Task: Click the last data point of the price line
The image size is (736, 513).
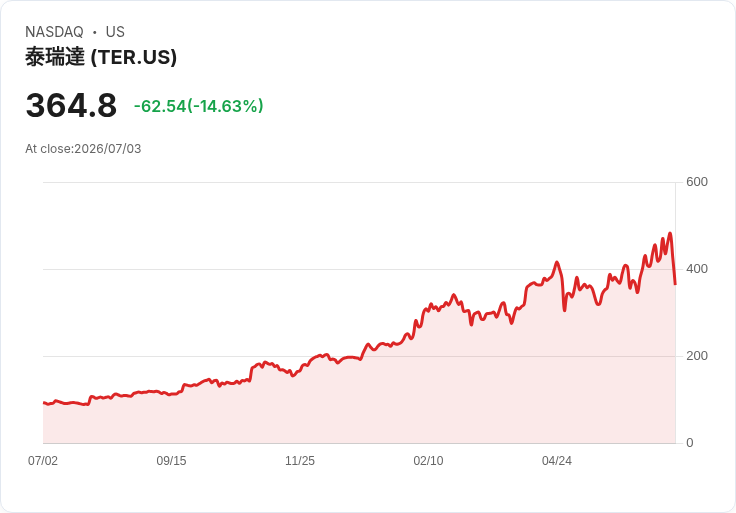Action: [675, 284]
